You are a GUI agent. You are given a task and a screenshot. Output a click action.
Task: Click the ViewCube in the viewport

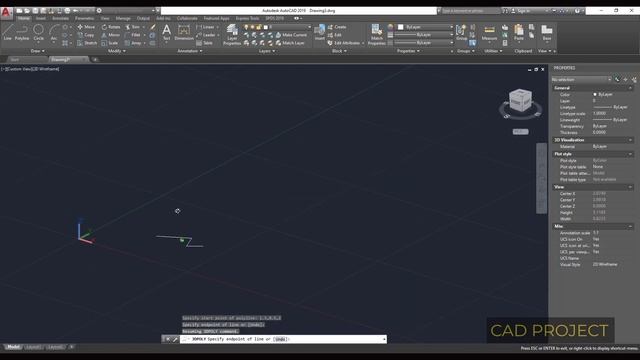[520, 100]
